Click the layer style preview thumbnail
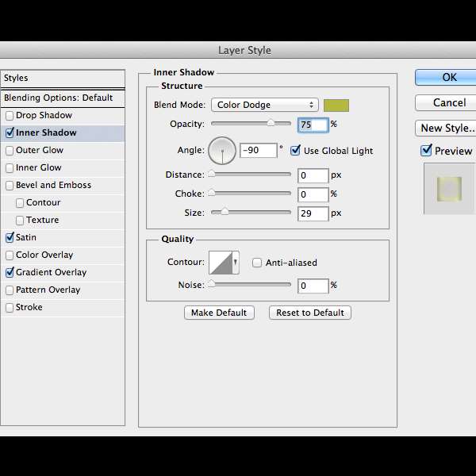Image resolution: width=476 pixels, height=476 pixels. click(x=448, y=189)
